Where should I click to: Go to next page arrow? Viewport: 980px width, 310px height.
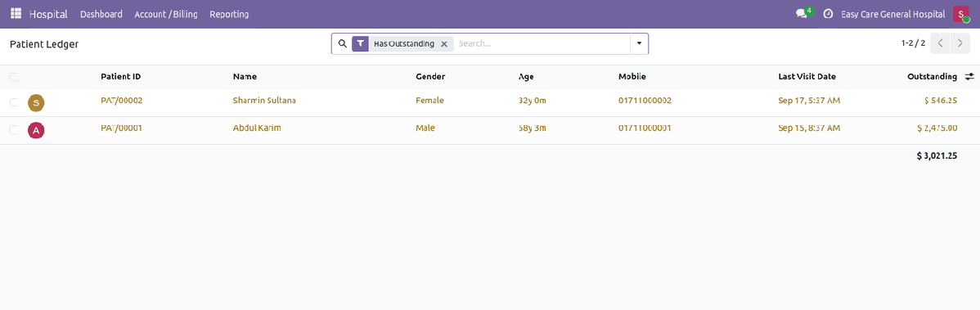pyautogui.click(x=960, y=43)
